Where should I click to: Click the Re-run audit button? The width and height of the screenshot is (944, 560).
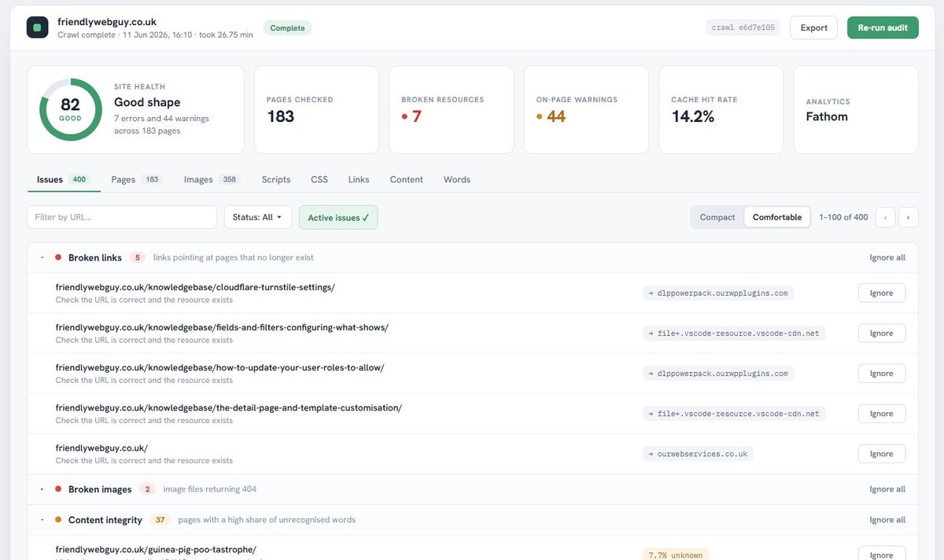883,28
